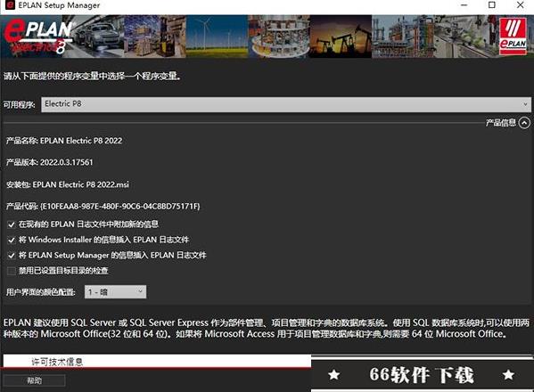Open the available programs Electric P8 dropdown
The width and height of the screenshot is (534, 392).
pyautogui.click(x=286, y=104)
